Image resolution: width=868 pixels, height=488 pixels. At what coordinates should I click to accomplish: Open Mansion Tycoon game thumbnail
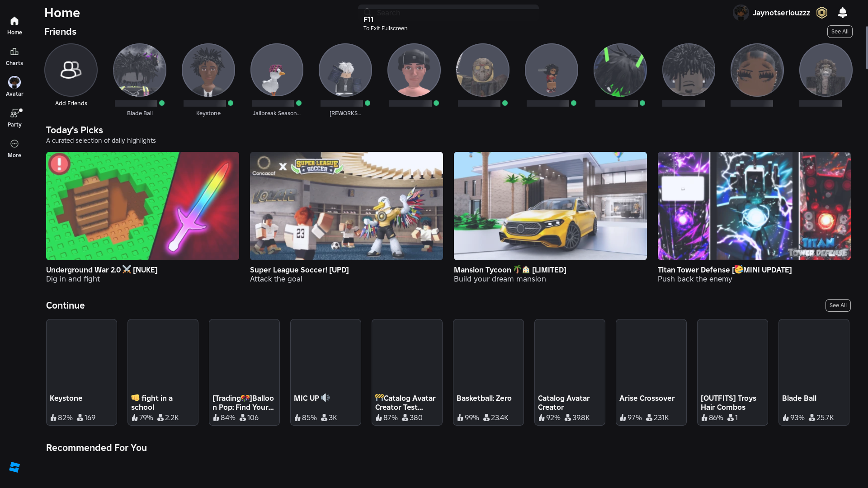(550, 206)
